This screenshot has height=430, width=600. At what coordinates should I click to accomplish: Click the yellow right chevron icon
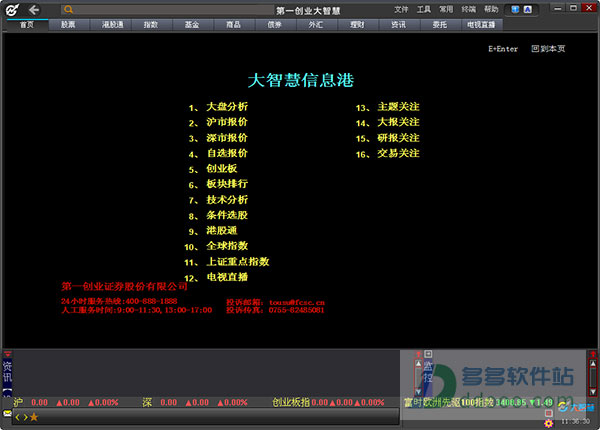point(25,417)
